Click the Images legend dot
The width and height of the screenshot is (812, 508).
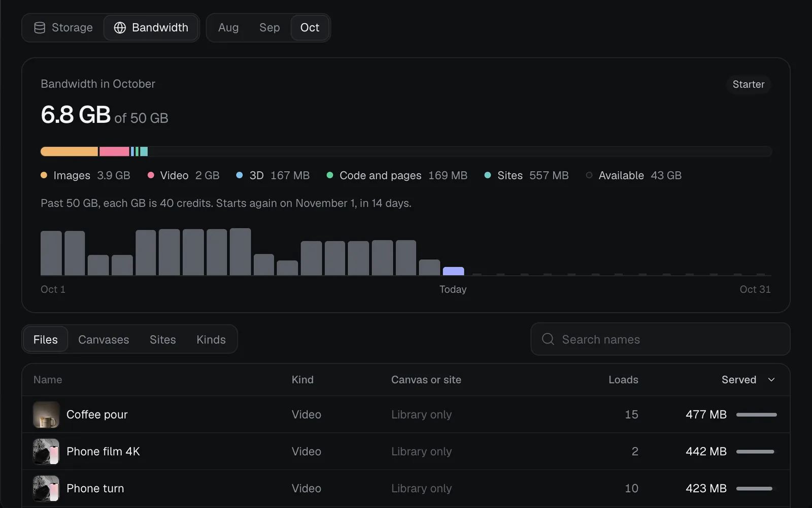[44, 175]
